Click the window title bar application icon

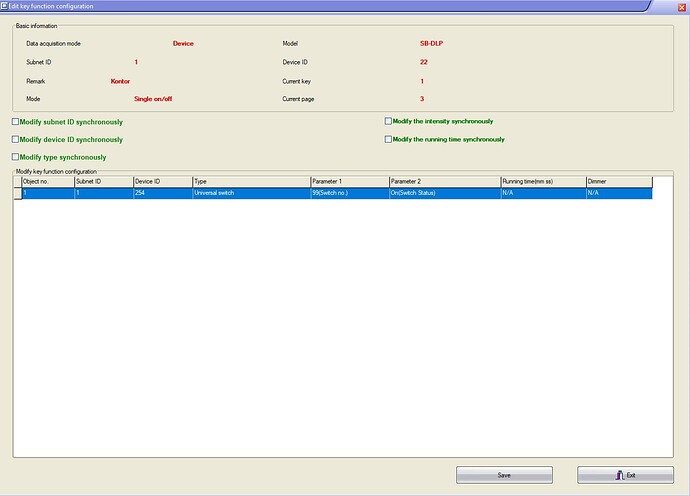[4, 6]
